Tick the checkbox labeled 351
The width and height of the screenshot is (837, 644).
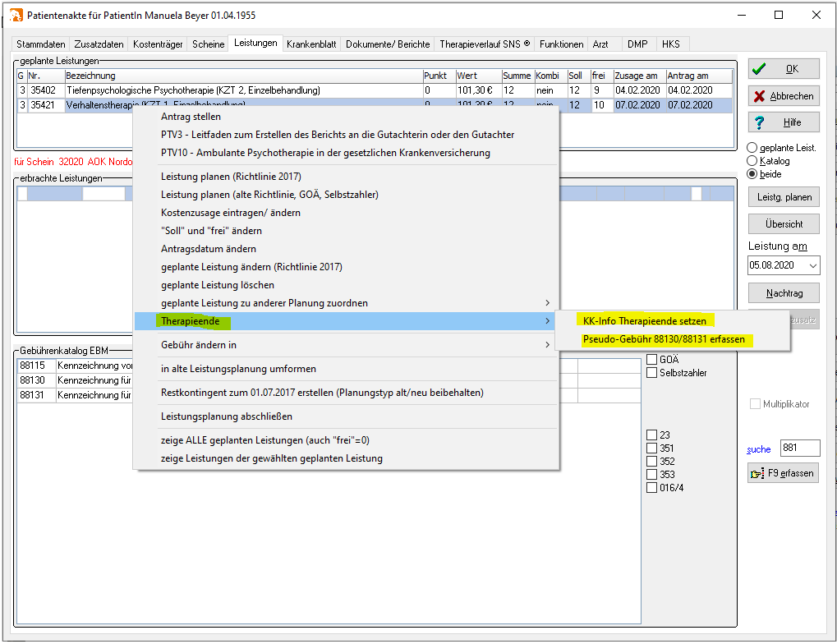[651, 448]
